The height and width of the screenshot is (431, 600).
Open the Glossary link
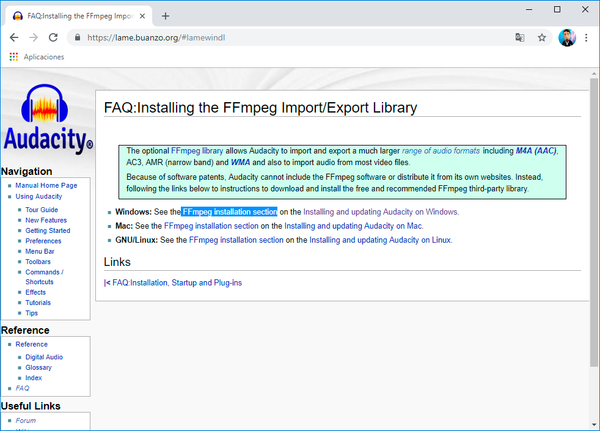[x=38, y=367]
